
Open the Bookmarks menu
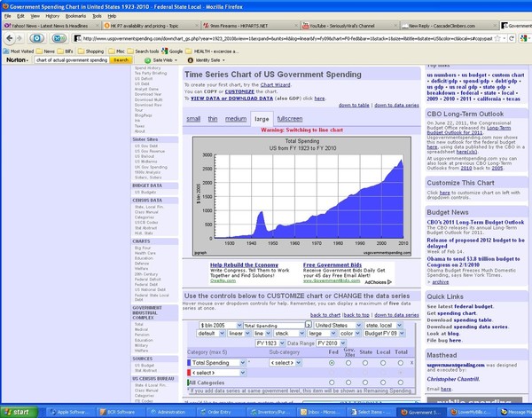75,16
